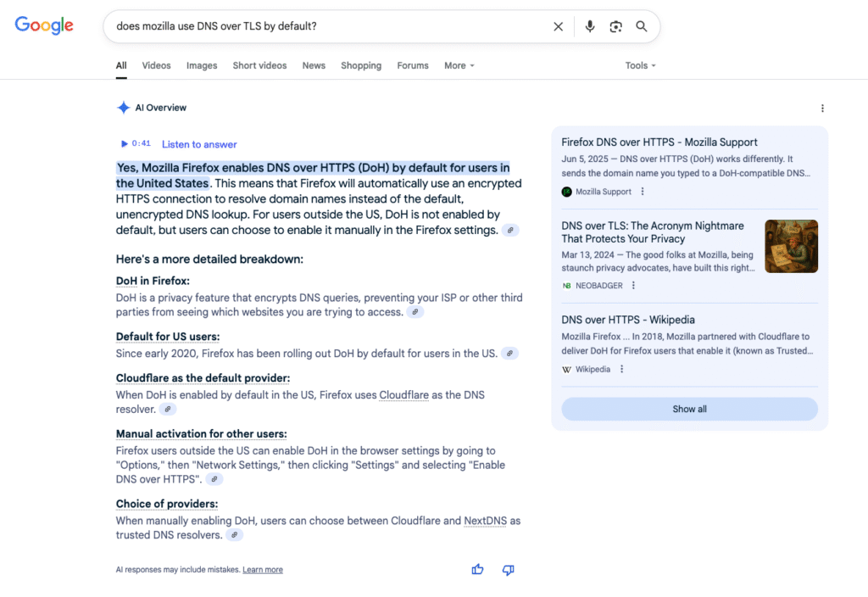868x597 pixels.
Task: Click the AI Overview sparkle icon
Action: click(x=124, y=108)
